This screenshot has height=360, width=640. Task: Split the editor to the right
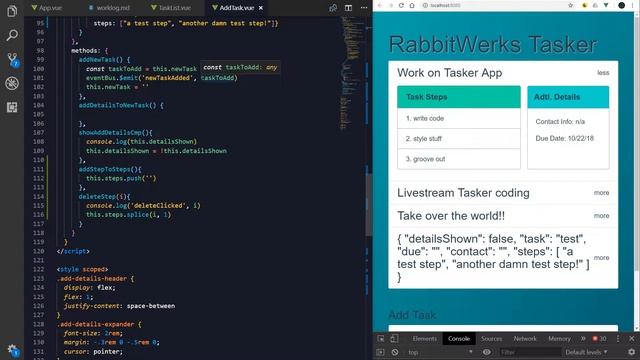pyautogui.click(x=348, y=8)
